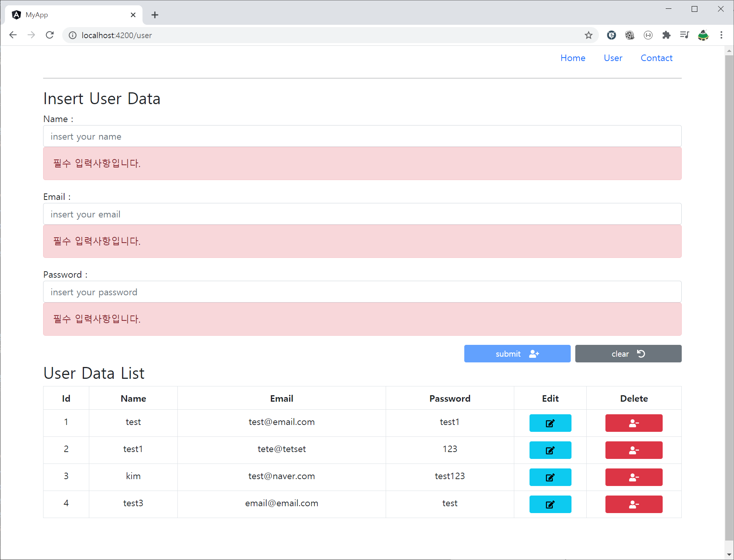Screen dimensions: 734x560
Task: Click edit icon for user test
Action: click(x=550, y=423)
